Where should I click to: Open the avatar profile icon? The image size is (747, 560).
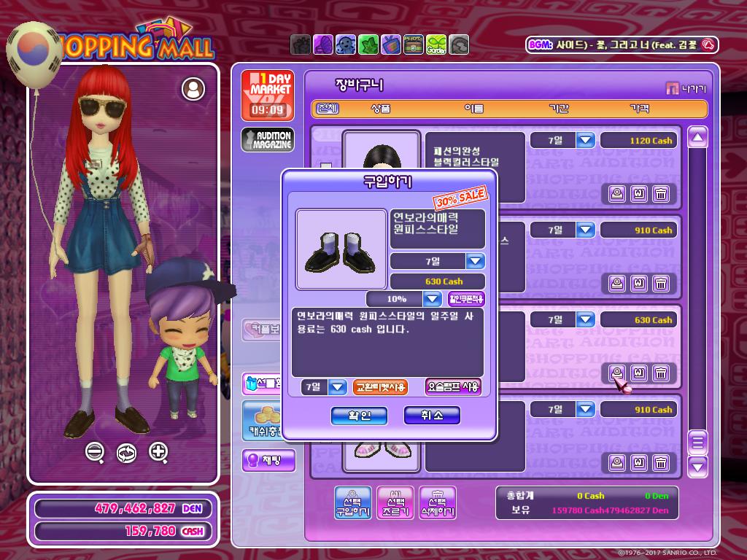[x=193, y=89]
